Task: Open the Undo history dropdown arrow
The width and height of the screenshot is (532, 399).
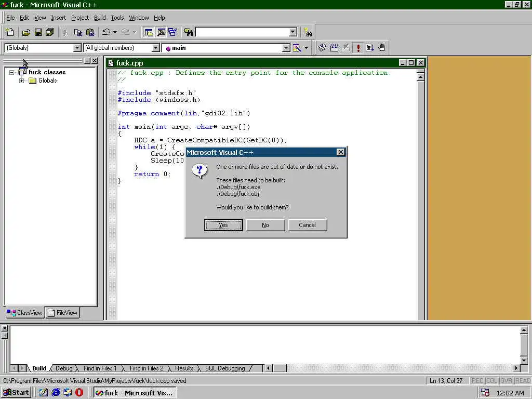Action: pyautogui.click(x=115, y=32)
